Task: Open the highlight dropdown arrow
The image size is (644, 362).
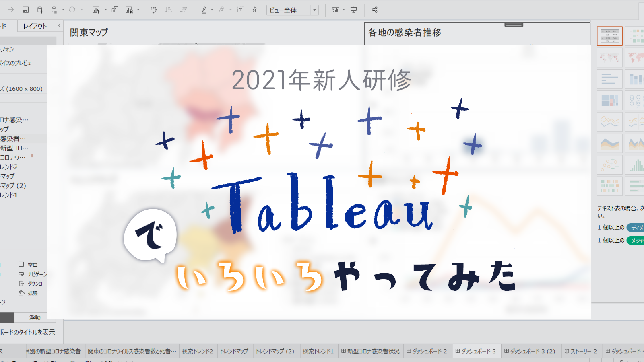Action: point(212,10)
